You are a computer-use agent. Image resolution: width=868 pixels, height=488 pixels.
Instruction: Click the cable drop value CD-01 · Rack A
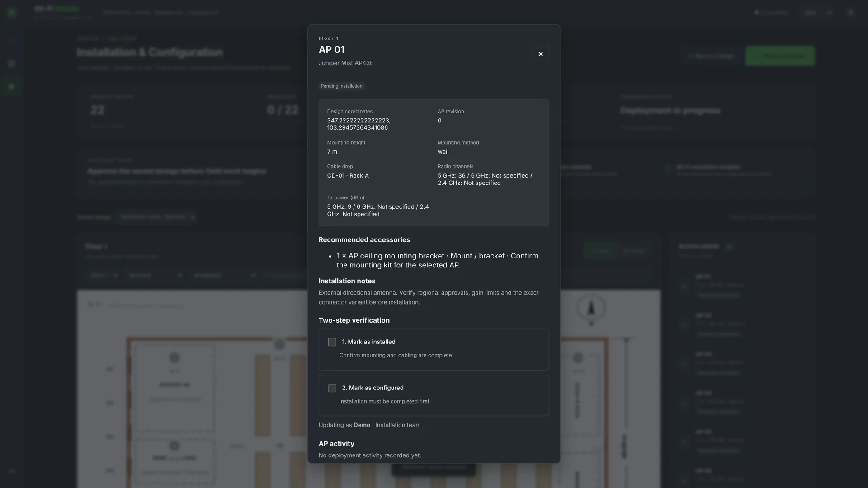pos(348,176)
